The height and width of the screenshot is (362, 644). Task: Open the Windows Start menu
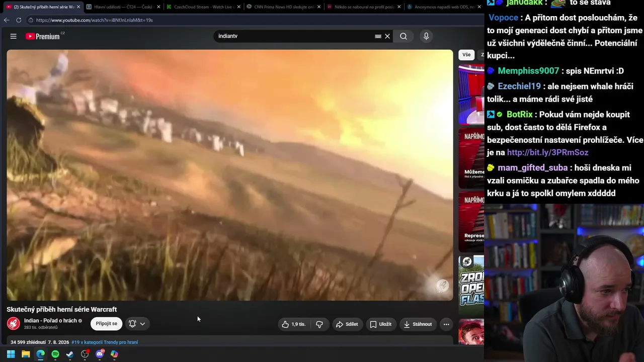click(x=11, y=354)
